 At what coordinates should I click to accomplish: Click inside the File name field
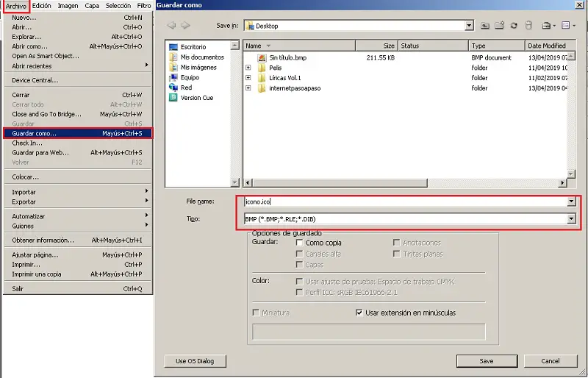click(x=406, y=202)
